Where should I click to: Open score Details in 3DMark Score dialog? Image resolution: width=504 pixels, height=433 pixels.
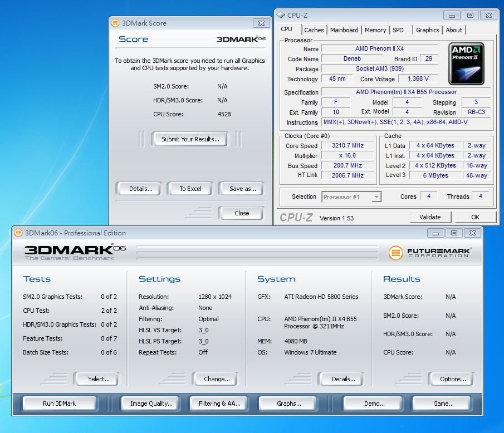point(140,189)
